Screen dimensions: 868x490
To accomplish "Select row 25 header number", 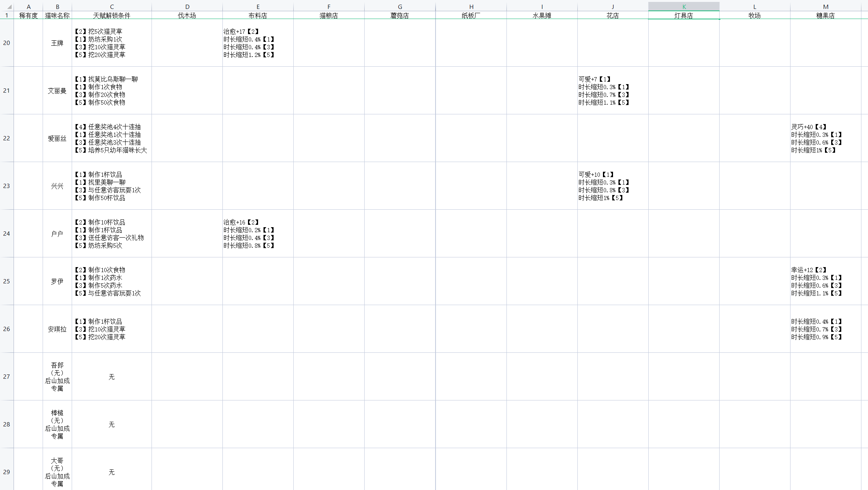I will tap(7, 281).
